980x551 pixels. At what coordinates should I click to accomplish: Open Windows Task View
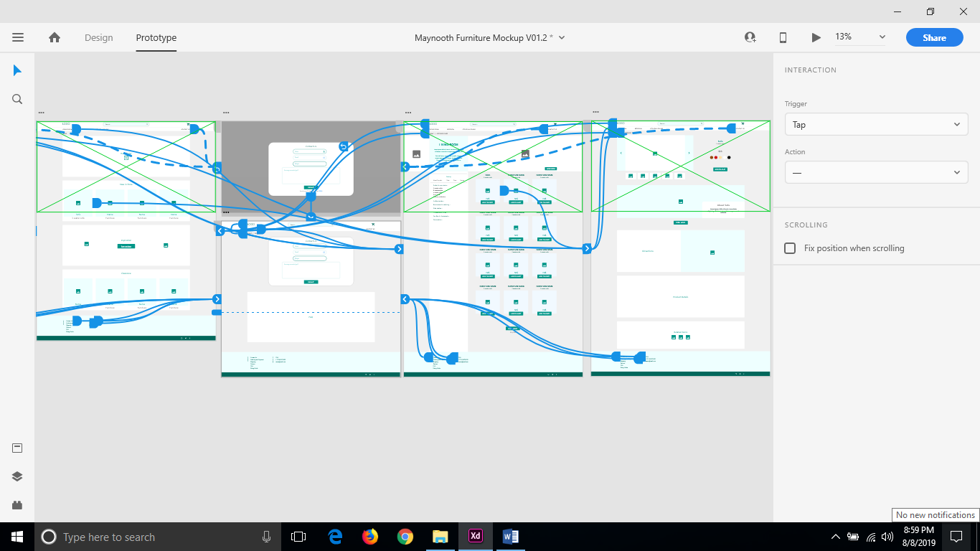pyautogui.click(x=298, y=537)
